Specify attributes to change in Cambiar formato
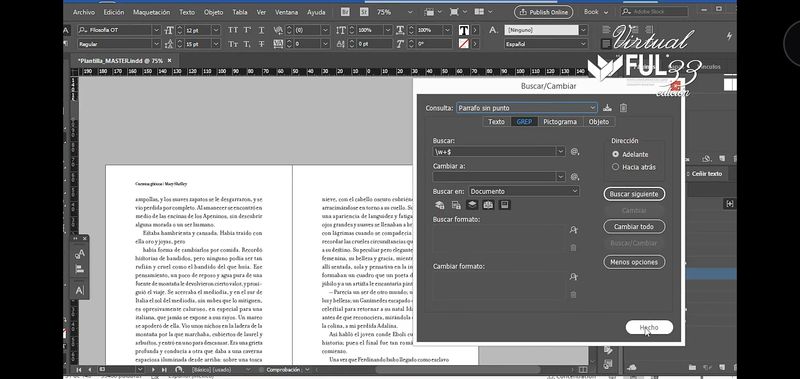The width and height of the screenshot is (800, 379). pos(573,277)
